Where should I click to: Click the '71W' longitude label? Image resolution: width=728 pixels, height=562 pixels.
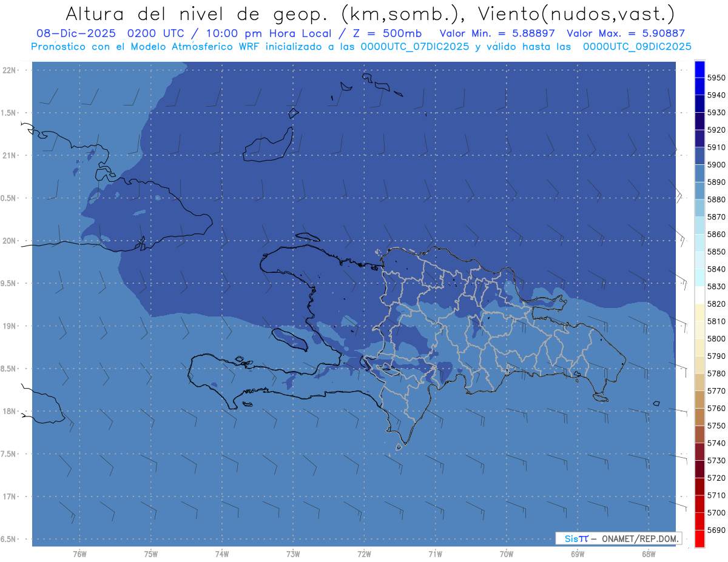click(435, 554)
